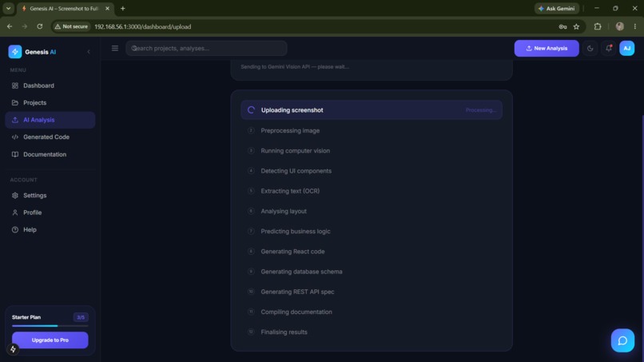Viewport: 644px width, 362px height.
Task: Click the browser forward arrow
Action: 25,26
